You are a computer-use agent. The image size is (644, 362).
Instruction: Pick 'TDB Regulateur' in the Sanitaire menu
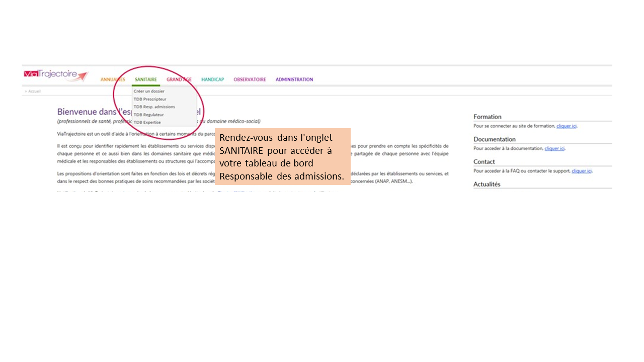click(148, 115)
